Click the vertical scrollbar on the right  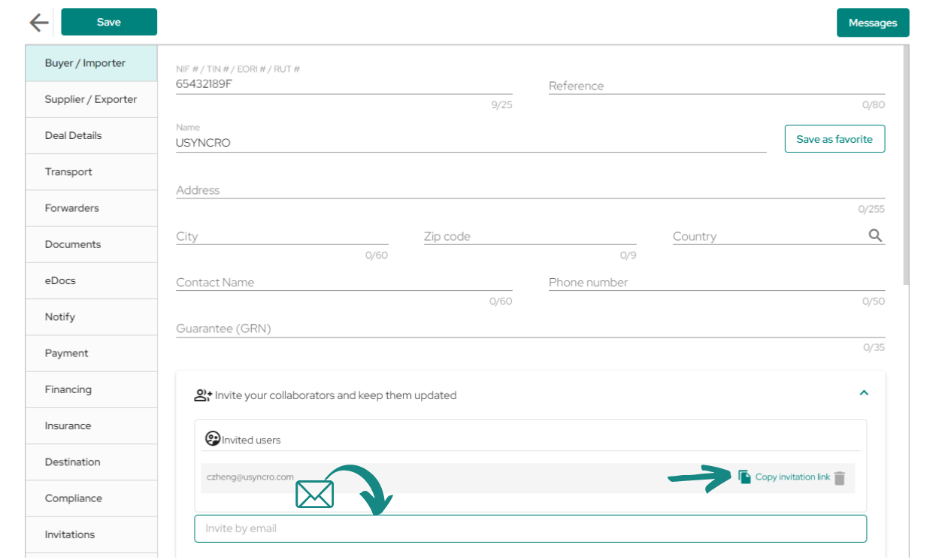(905, 165)
